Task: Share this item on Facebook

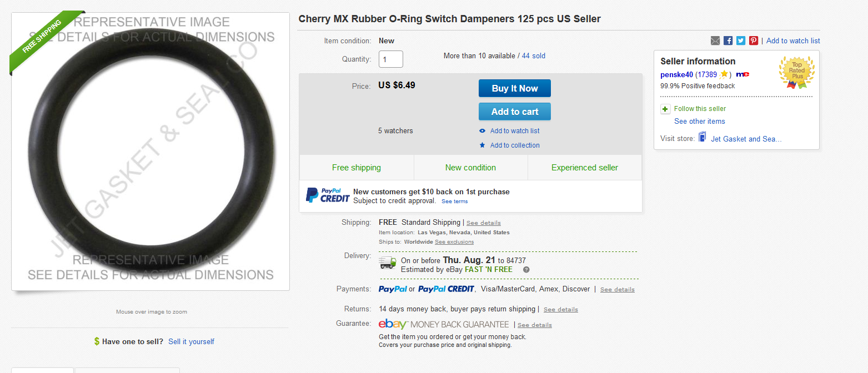Action: 728,41
